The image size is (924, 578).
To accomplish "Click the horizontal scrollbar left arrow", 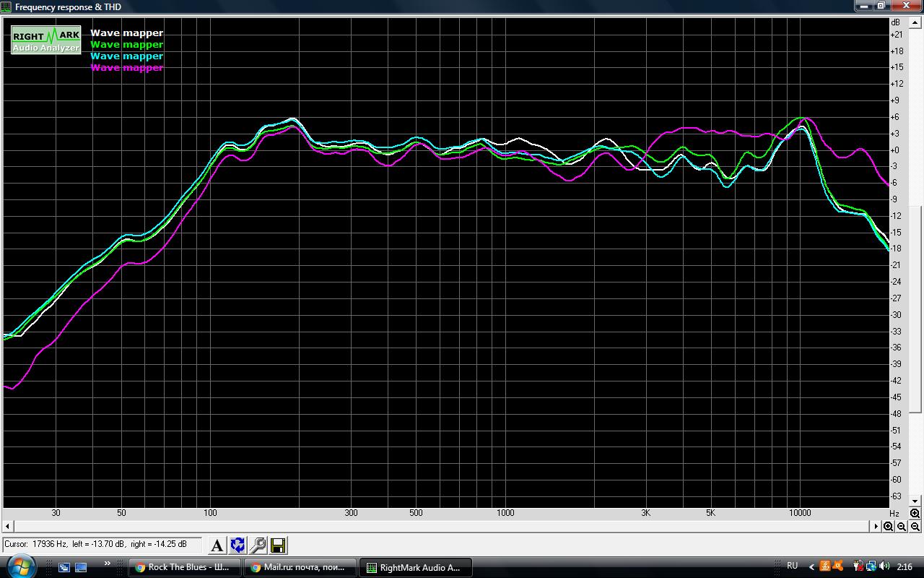I will click(x=7, y=527).
